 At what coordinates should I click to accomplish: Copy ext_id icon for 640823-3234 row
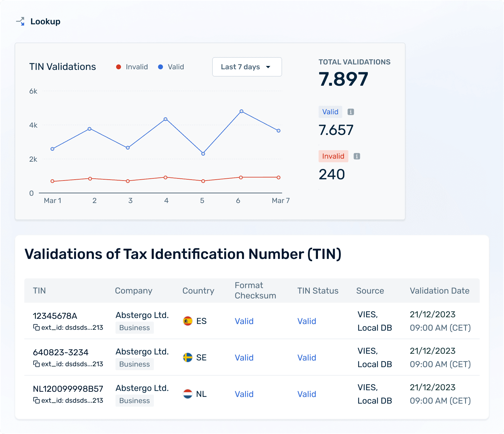click(x=36, y=364)
